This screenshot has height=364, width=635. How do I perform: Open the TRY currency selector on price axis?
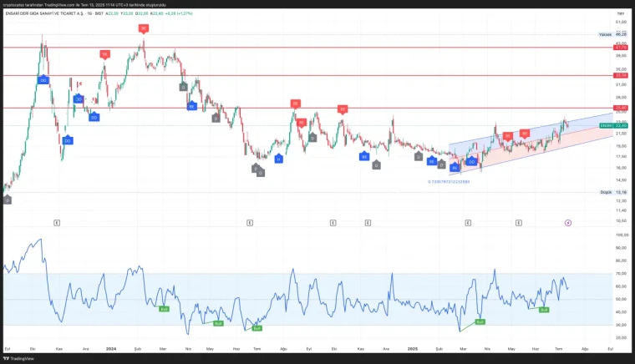pyautogui.click(x=619, y=14)
